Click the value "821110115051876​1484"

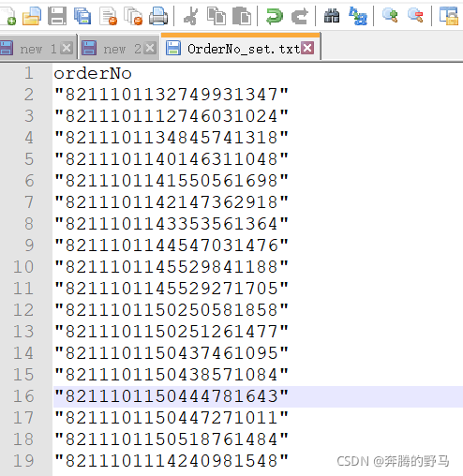click(172, 439)
